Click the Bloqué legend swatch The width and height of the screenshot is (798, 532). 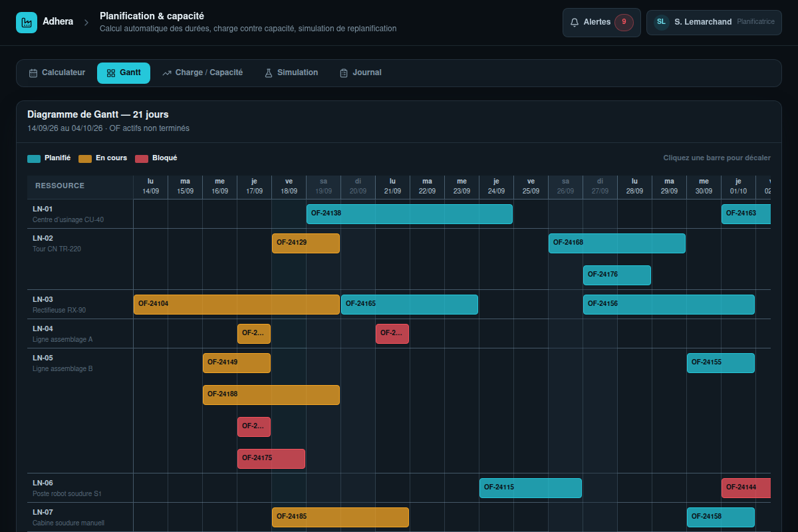[142, 158]
